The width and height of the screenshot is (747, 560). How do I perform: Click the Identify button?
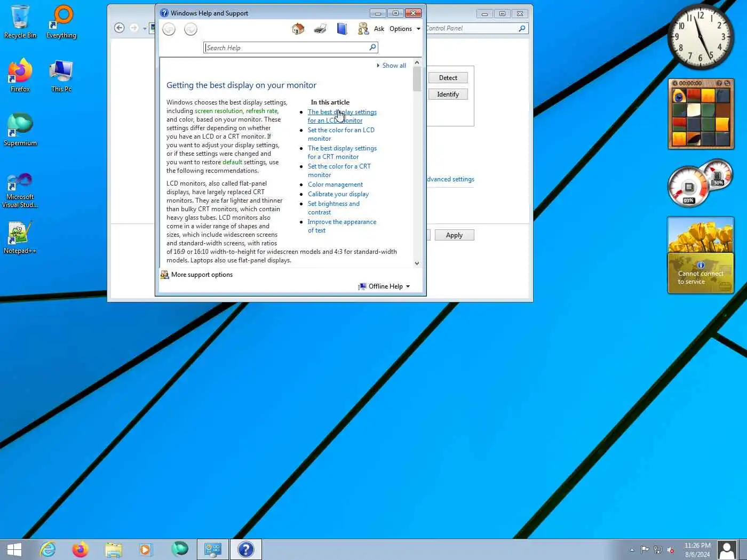pos(448,94)
